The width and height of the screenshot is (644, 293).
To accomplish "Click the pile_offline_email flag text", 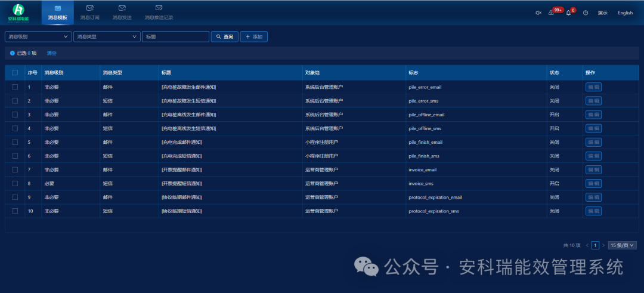I will (426, 115).
